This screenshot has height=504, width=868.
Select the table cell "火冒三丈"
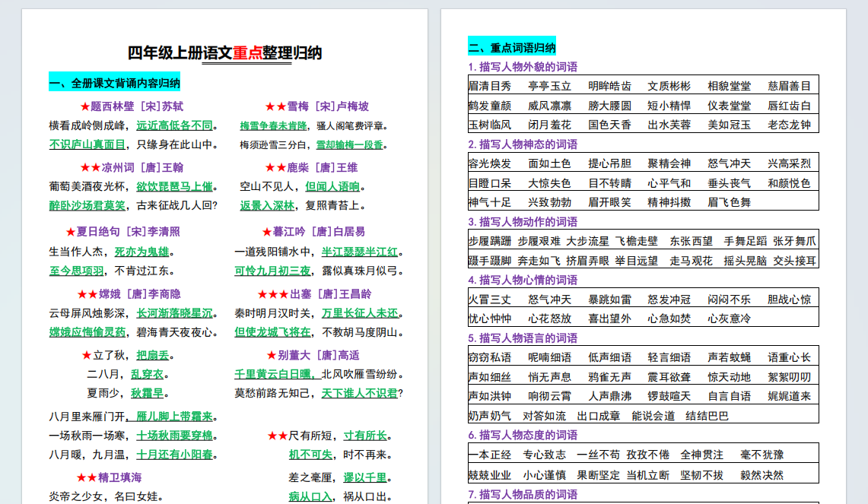(x=490, y=300)
